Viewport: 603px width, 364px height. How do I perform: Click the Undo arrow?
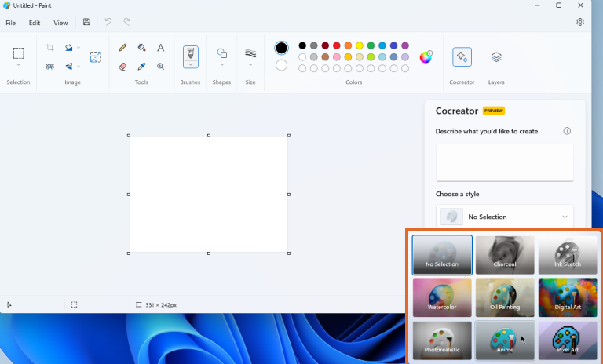[108, 22]
